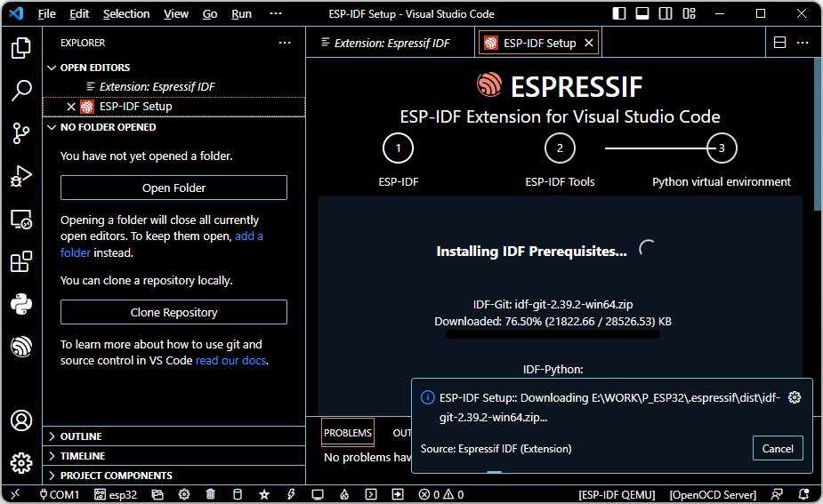Image resolution: width=823 pixels, height=504 pixels.
Task: Open the Extensions view
Action: click(21, 261)
